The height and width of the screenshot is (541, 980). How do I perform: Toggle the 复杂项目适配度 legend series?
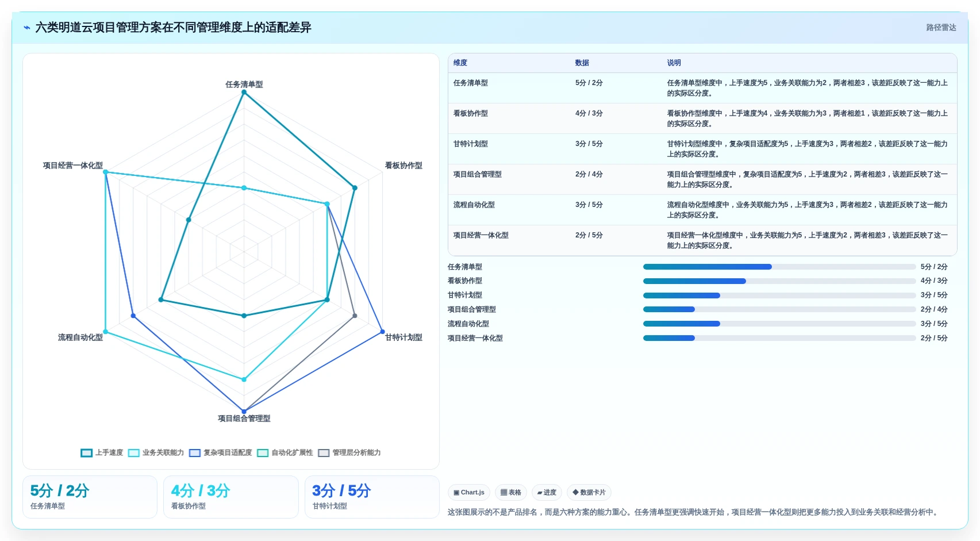[221, 452]
